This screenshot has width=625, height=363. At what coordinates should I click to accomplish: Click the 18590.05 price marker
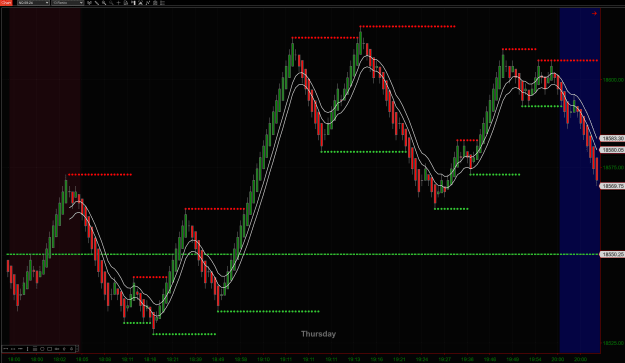[612, 150]
